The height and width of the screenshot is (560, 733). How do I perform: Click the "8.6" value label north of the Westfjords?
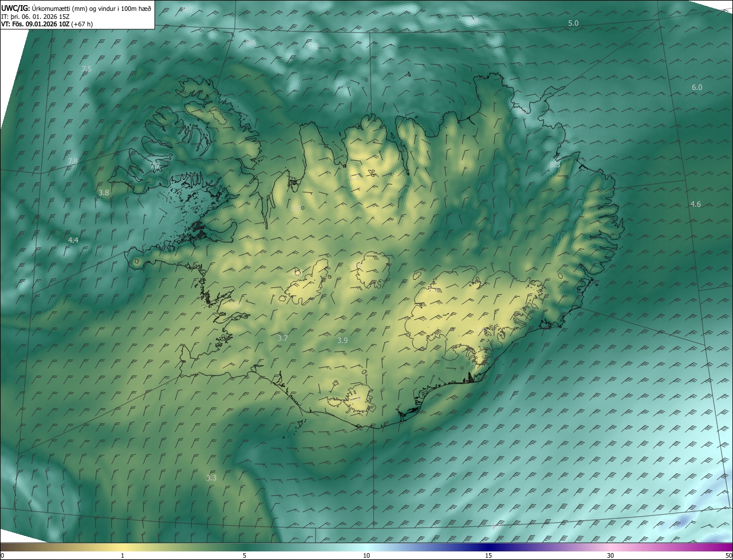coord(251,43)
